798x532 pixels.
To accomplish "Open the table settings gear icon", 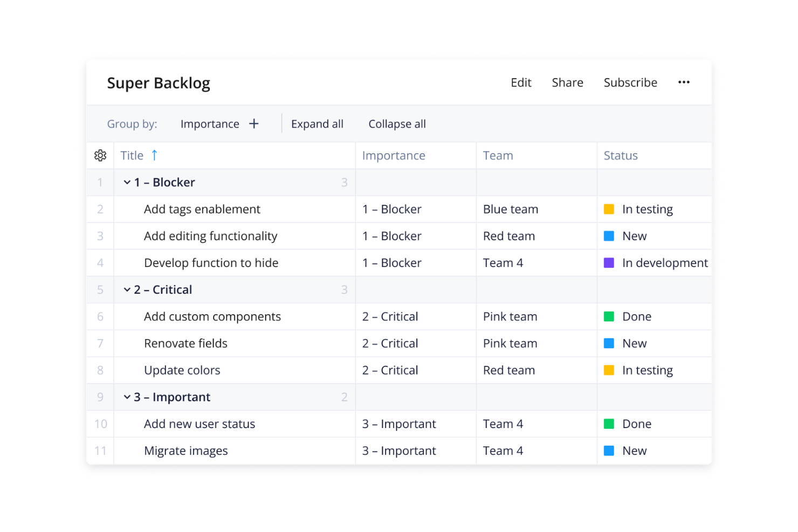I will point(100,156).
